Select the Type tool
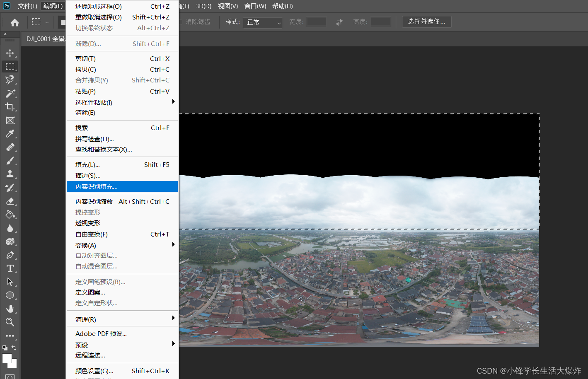This screenshot has width=588, height=379. pyautogui.click(x=10, y=268)
